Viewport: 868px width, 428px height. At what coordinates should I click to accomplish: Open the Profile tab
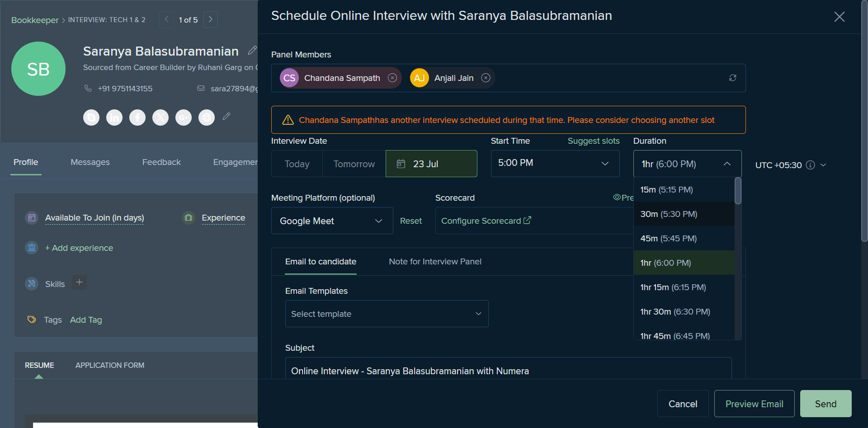click(x=26, y=162)
